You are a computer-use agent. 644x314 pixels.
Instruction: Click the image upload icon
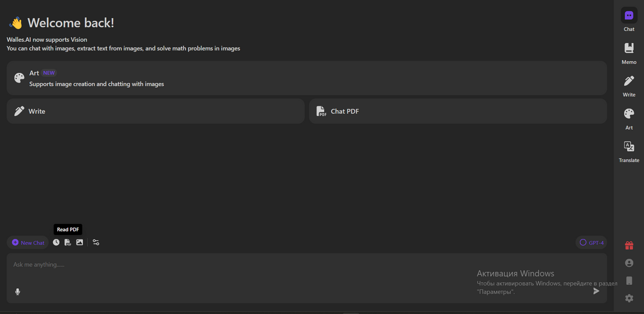click(79, 242)
